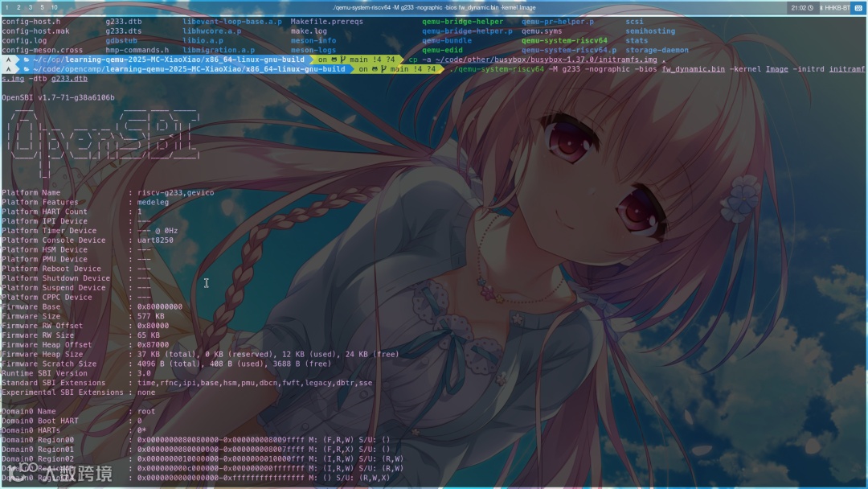Click the 'meson-logs' directory name
Viewport: 868px width, 489px height.
(313, 50)
